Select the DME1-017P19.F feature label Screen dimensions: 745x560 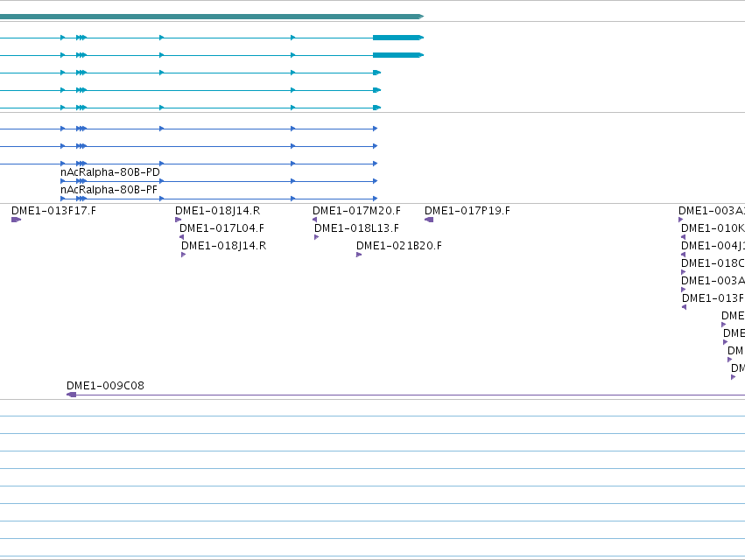click(x=467, y=210)
